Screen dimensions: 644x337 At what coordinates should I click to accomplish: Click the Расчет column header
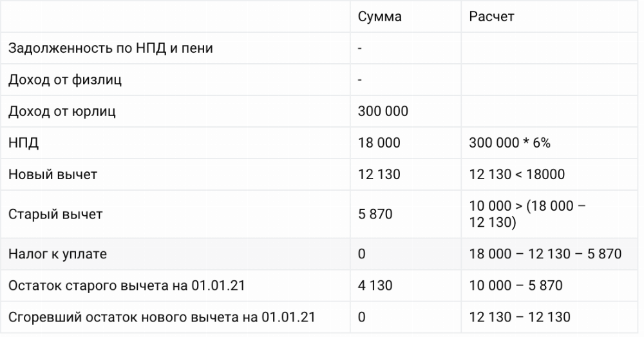tap(492, 17)
